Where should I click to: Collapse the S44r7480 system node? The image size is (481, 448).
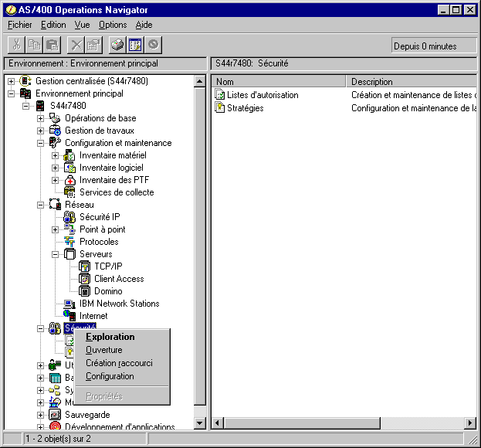(x=25, y=106)
